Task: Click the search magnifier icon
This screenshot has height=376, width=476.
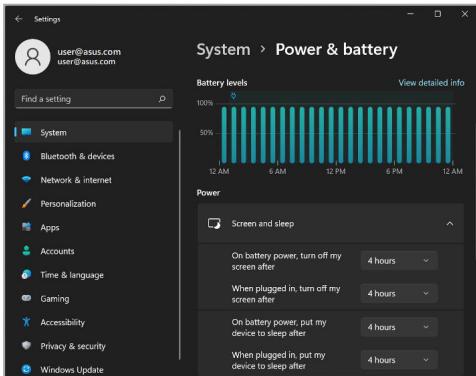Action: tap(162, 99)
